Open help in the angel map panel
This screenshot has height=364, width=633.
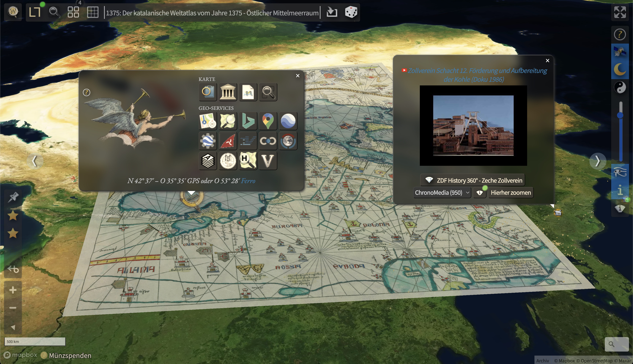86,92
